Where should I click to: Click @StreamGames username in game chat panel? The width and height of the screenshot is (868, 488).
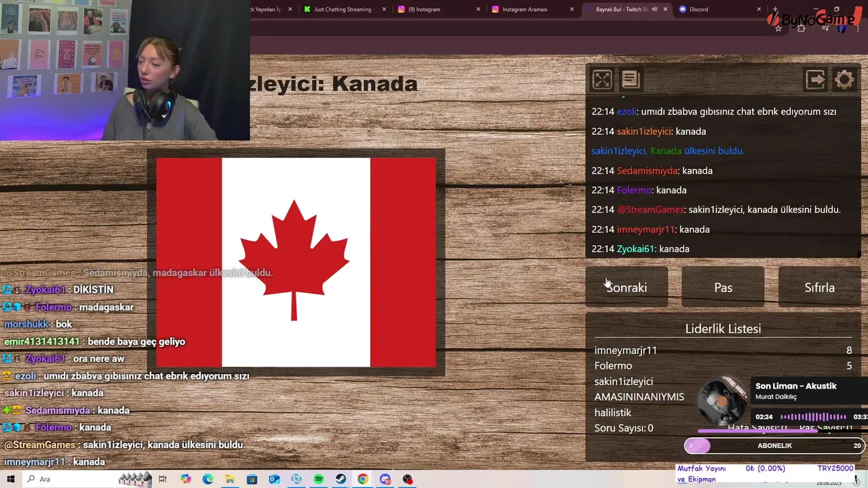tap(650, 210)
